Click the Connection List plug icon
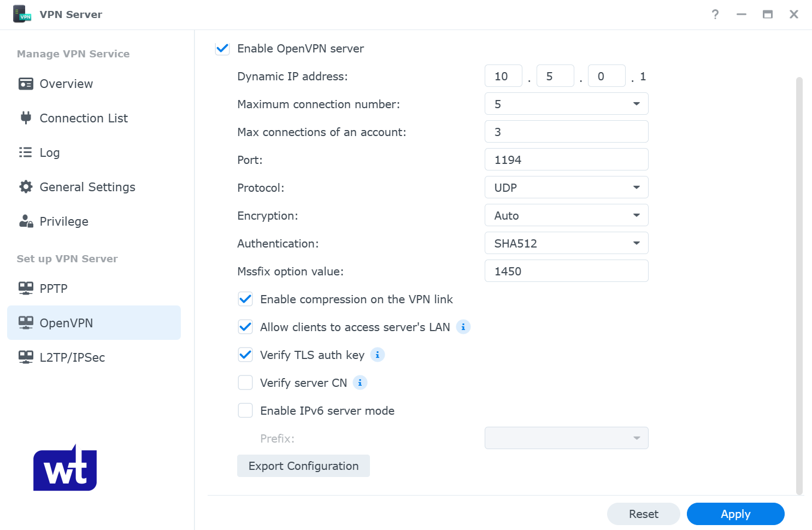 pos(26,118)
